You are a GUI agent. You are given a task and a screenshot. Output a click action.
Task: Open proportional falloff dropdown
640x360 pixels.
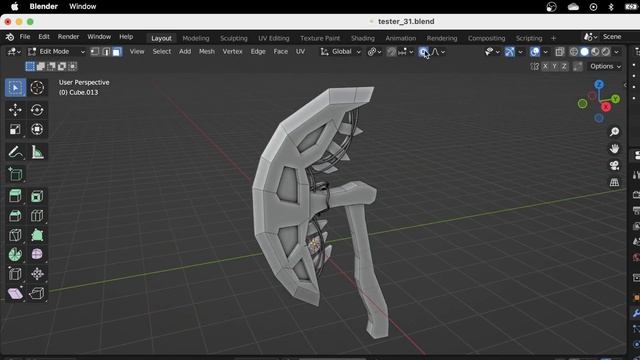pos(438,52)
